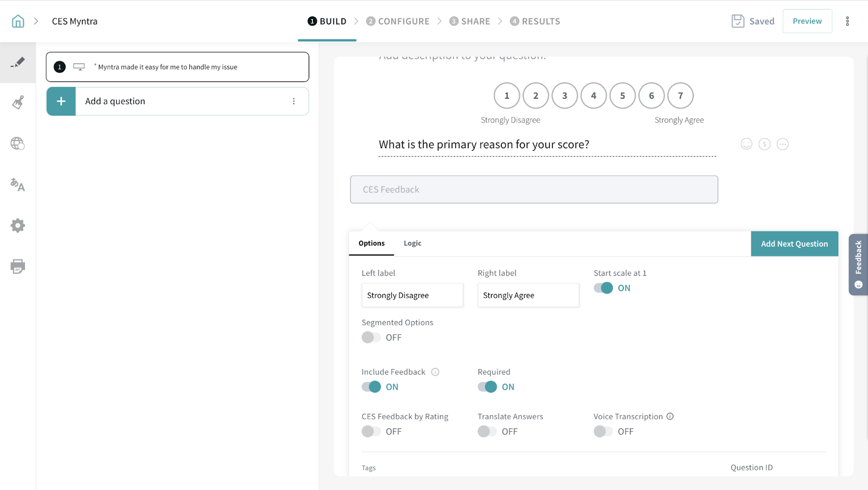Turn off the Start scale at 1 toggle

pos(603,288)
